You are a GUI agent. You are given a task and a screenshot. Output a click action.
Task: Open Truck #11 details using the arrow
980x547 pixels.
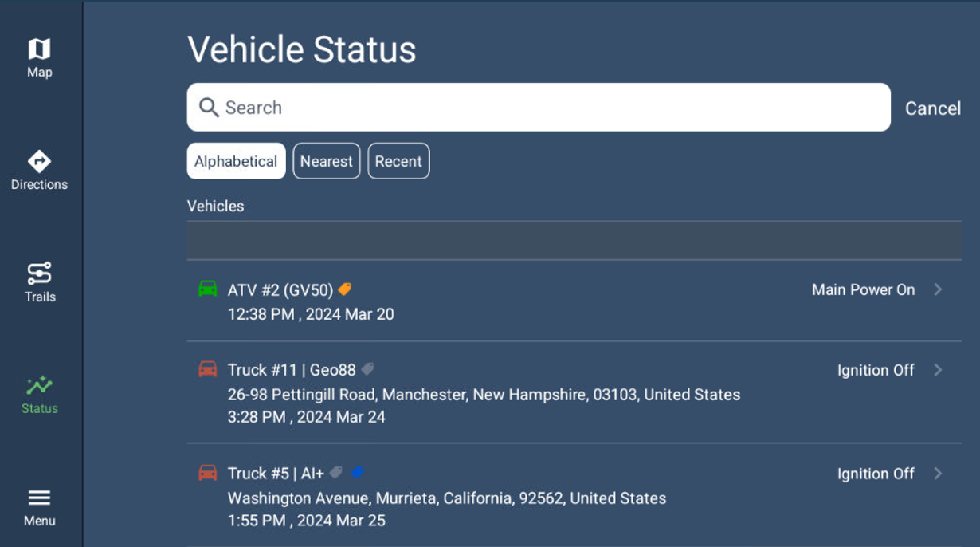[938, 370]
